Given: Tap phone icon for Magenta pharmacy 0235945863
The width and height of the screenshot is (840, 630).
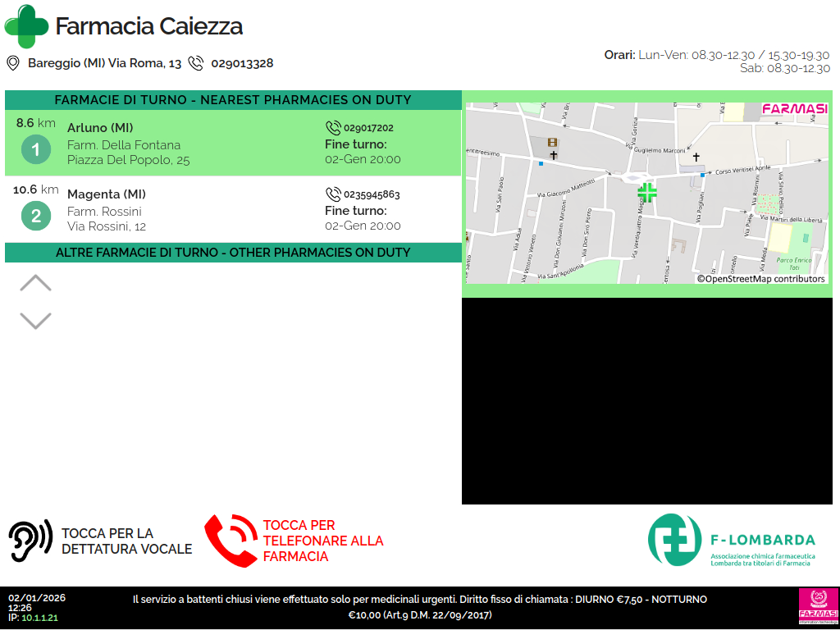Looking at the screenshot, I should 333,194.
